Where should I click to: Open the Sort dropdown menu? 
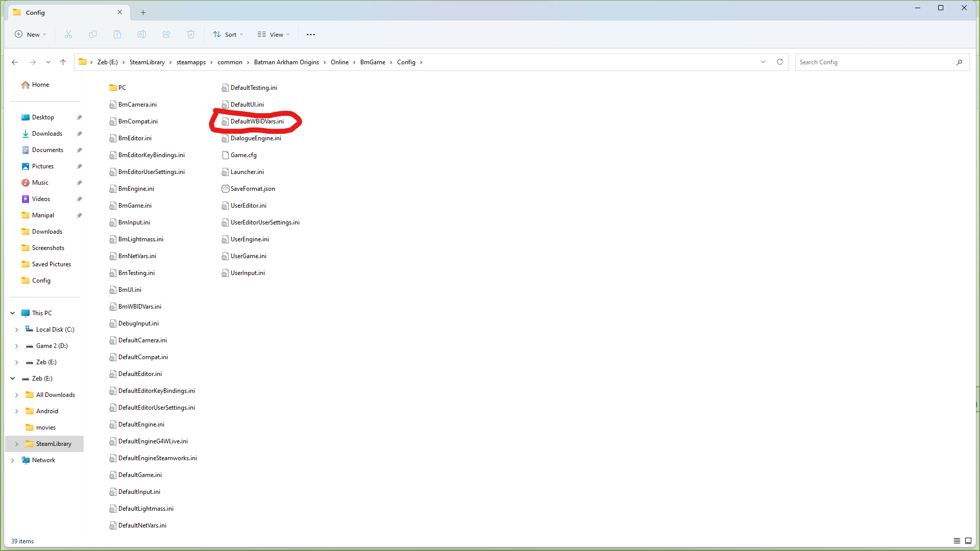(228, 35)
